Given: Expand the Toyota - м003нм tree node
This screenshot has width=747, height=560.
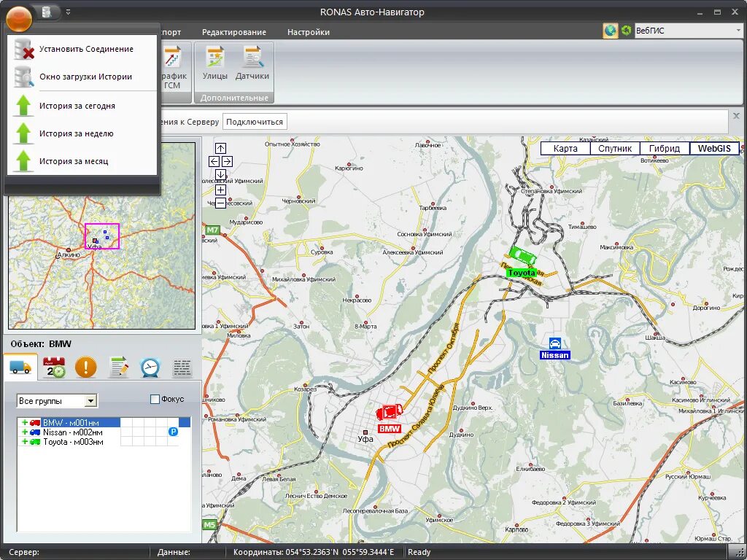Looking at the screenshot, I should [x=25, y=441].
